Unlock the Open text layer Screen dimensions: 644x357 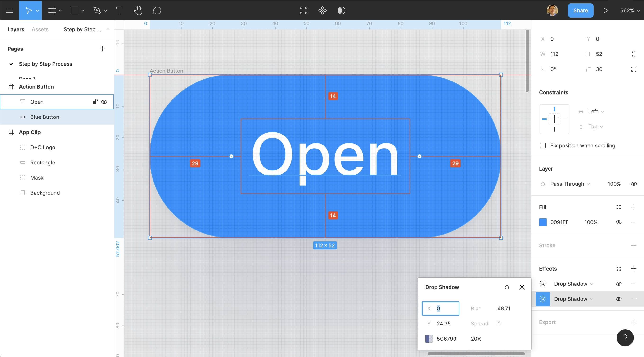pos(95,102)
